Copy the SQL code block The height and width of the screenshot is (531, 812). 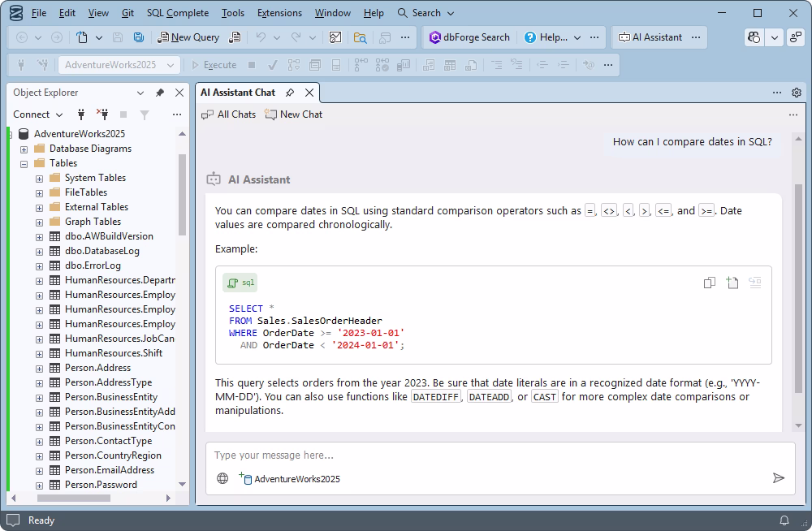(x=709, y=283)
